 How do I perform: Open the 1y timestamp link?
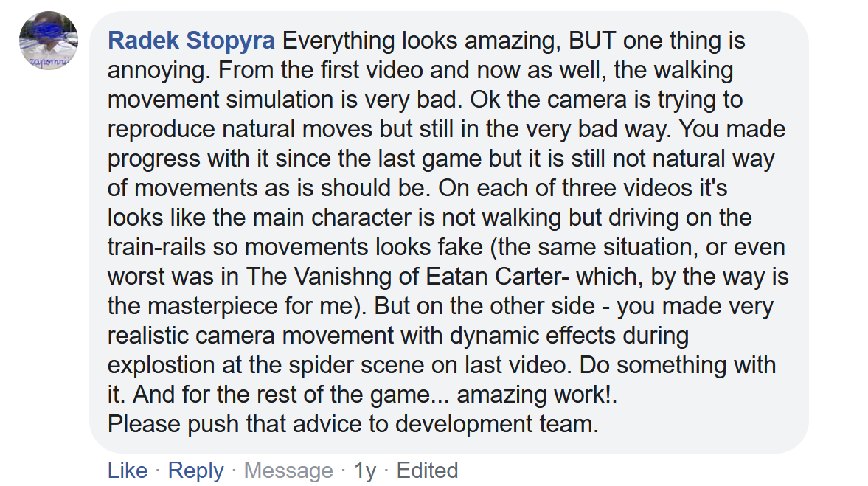pos(364,470)
